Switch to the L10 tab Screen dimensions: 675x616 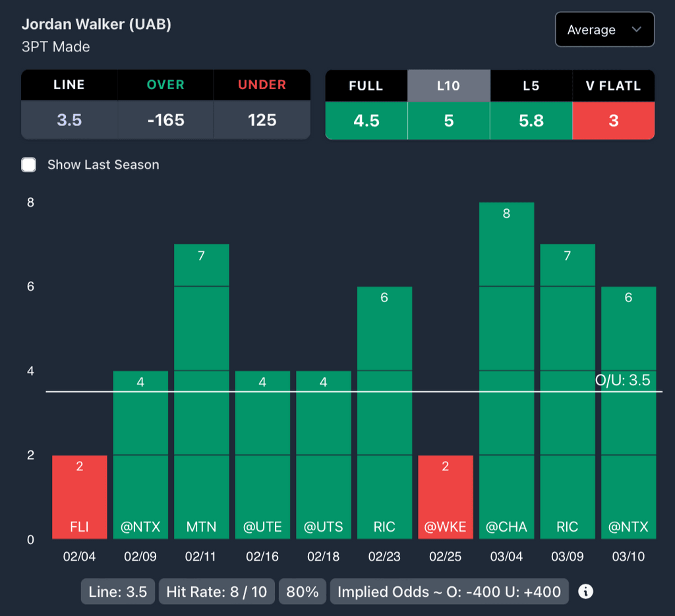coord(448,86)
